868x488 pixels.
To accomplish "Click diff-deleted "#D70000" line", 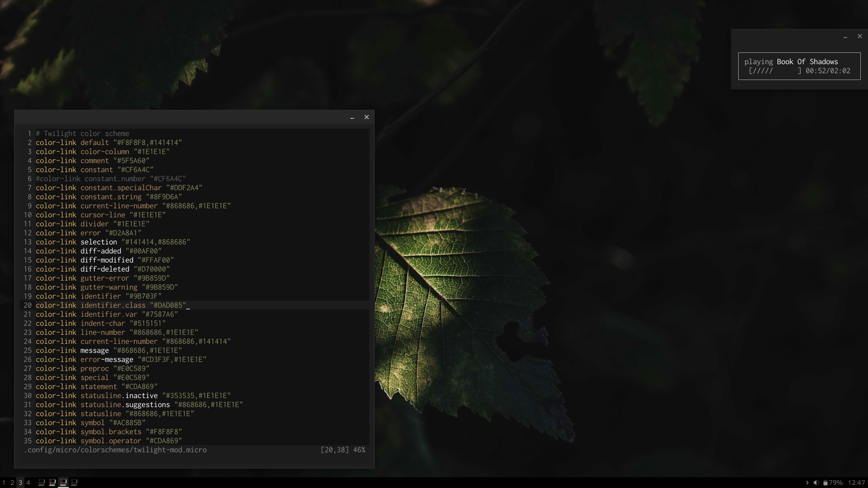I will coord(103,269).
